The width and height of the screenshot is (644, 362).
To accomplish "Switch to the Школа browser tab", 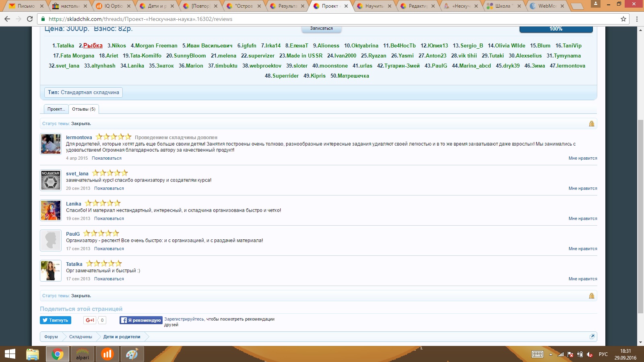I will pyautogui.click(x=503, y=6).
